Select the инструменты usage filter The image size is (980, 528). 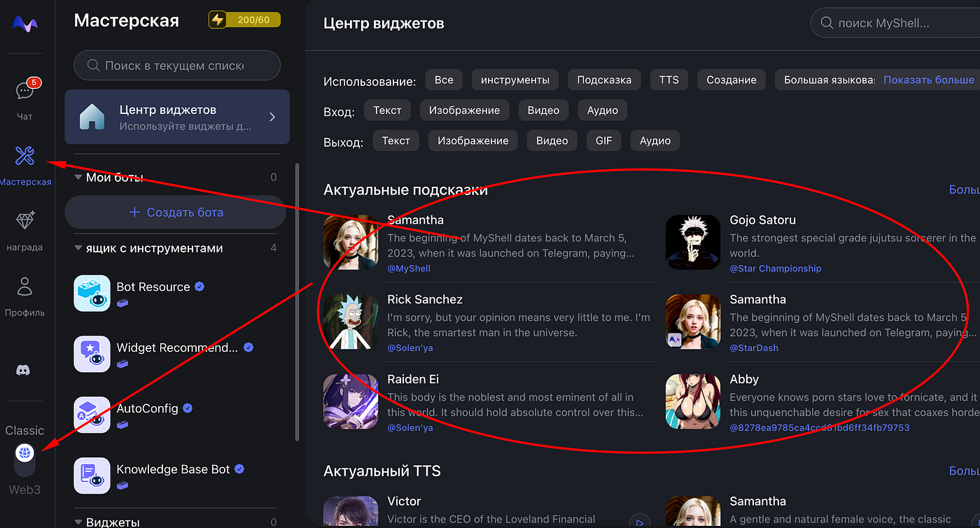[515, 80]
